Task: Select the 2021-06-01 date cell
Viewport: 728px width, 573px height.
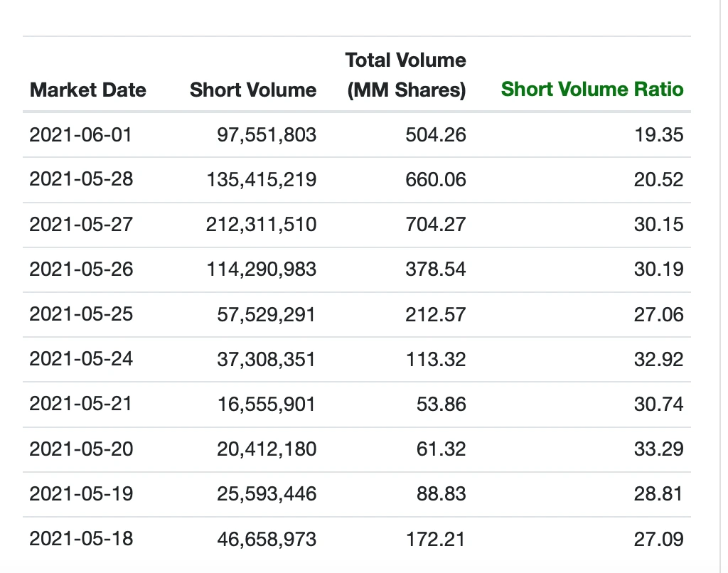Action: coord(81,134)
